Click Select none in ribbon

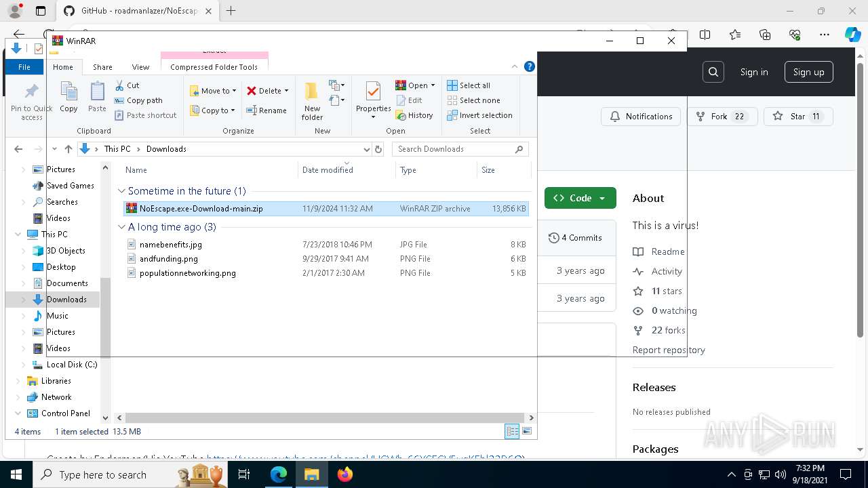coord(473,100)
